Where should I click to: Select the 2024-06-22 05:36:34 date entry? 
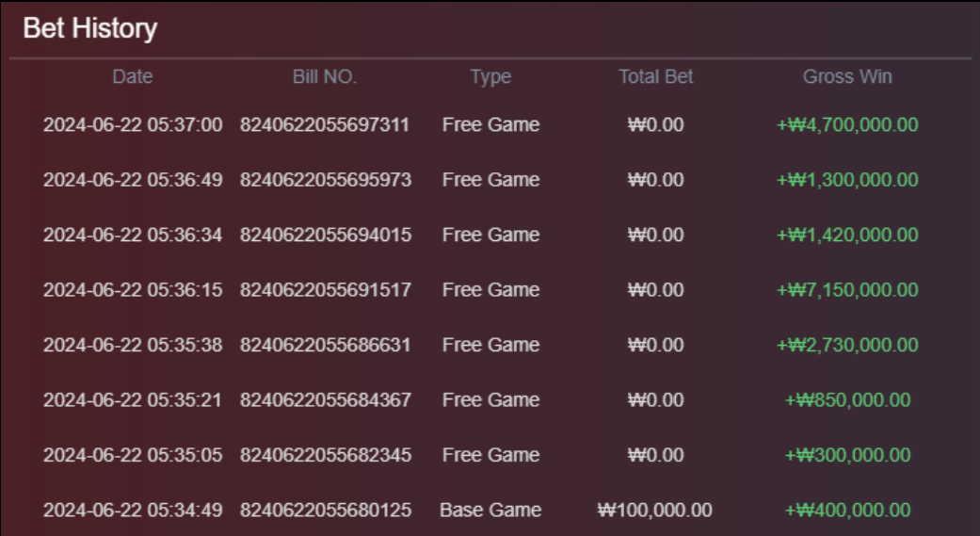[x=133, y=235]
